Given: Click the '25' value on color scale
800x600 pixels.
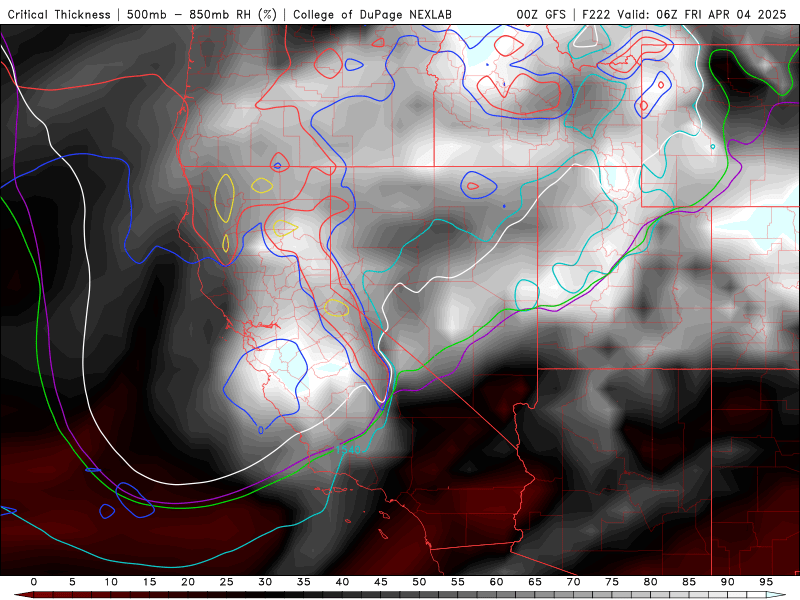Looking at the screenshot, I should click(227, 582).
